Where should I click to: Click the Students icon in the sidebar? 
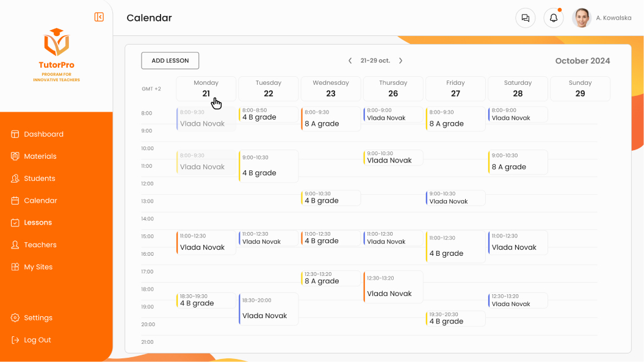pyautogui.click(x=15, y=178)
